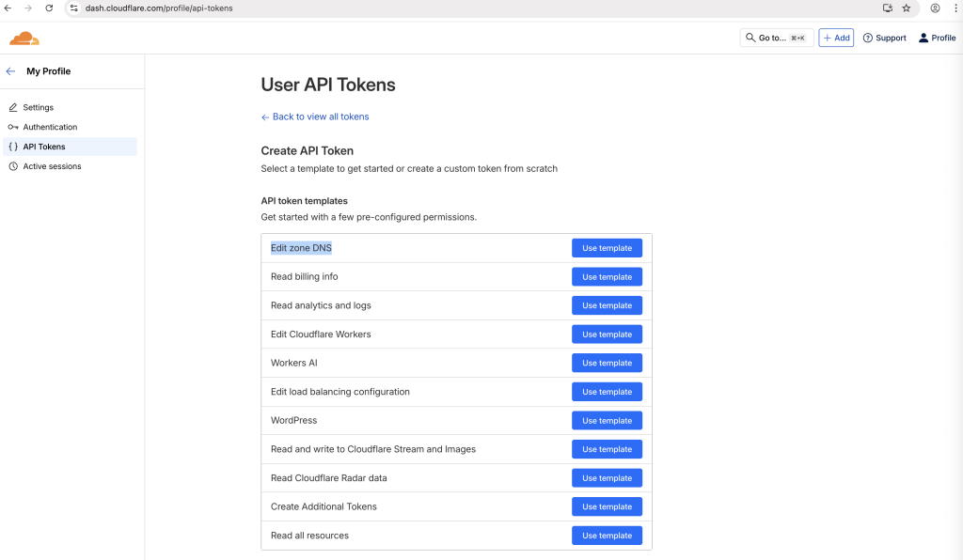Reload the page with browser refresh icon

(x=49, y=8)
